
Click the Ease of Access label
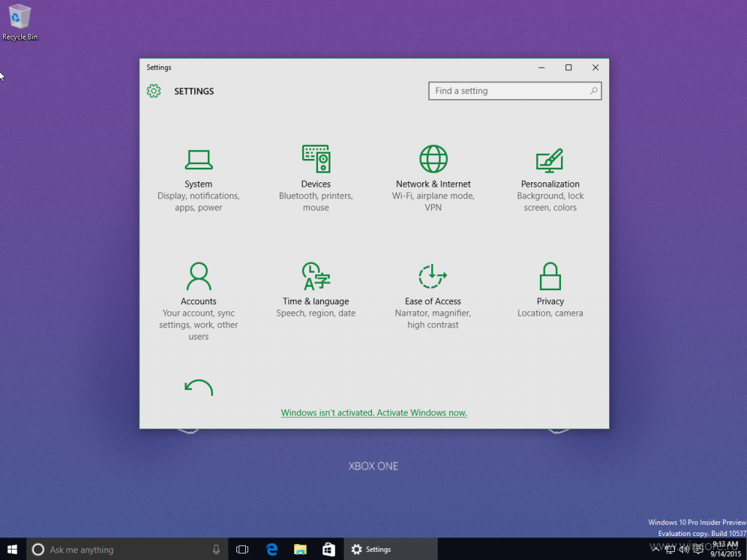click(x=433, y=301)
